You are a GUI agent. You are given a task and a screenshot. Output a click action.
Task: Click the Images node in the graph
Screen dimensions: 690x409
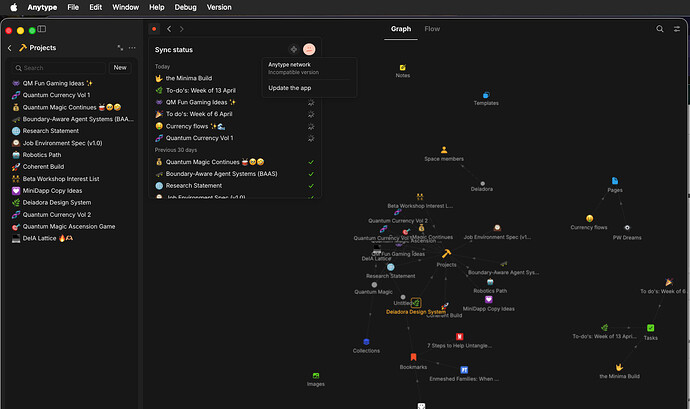pos(316,376)
